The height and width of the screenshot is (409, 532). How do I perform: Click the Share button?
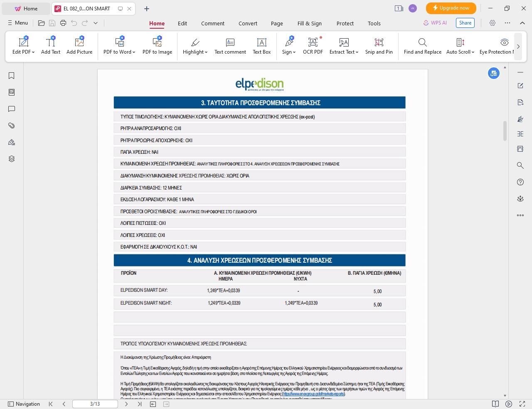[465, 23]
